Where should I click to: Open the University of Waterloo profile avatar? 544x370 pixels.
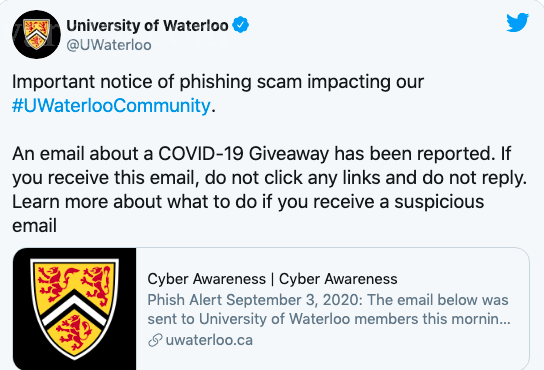36,34
